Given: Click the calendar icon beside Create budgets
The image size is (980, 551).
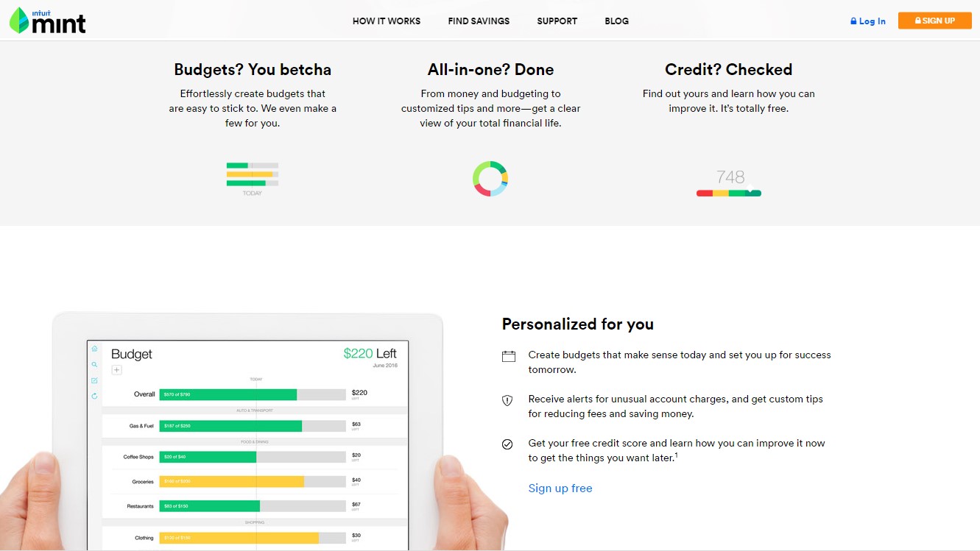Looking at the screenshot, I should coord(508,357).
